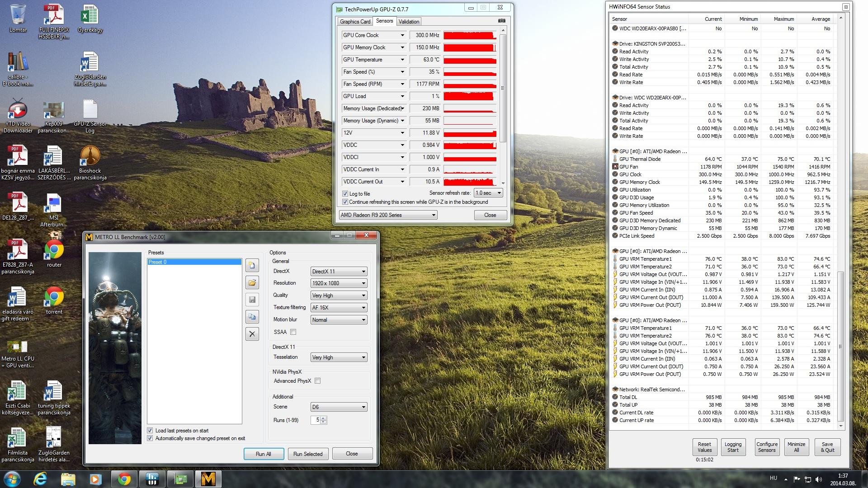Image resolution: width=868 pixels, height=488 pixels.
Task: Click the Runs (1-99) number field
Action: point(316,420)
